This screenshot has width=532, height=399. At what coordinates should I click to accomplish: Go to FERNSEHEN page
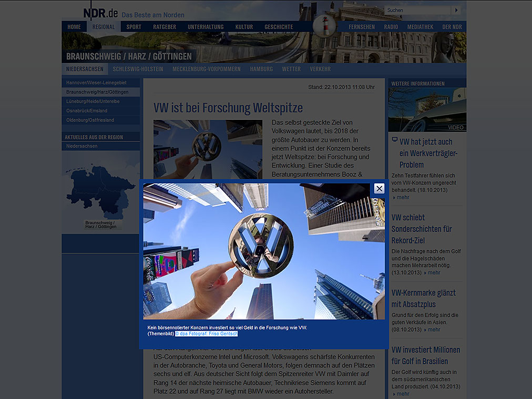tap(362, 27)
